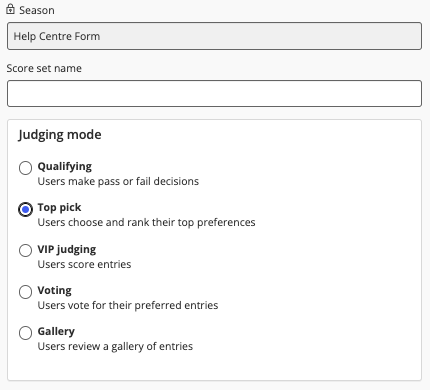Click the 'Users vote for their preferred entries' text
This screenshot has width=430, height=390.
pos(128,305)
